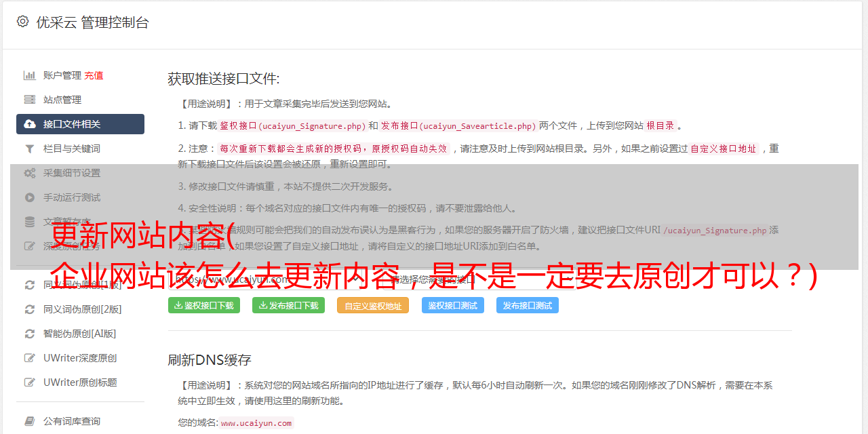Click the gear icon in the header
Screen dimensions: 868x434
pos(22,22)
